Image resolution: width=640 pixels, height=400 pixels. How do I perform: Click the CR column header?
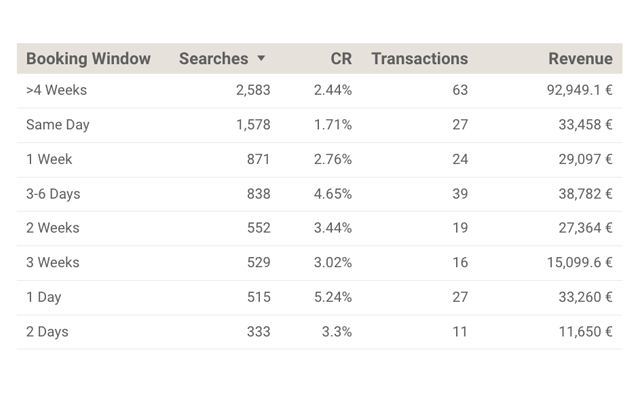point(341,59)
